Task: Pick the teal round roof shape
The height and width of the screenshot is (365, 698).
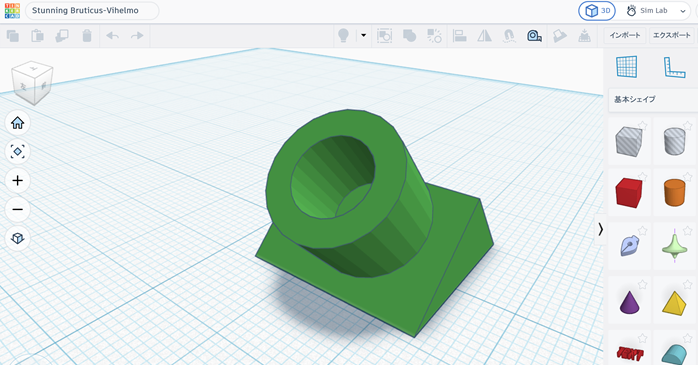Action: point(674,354)
